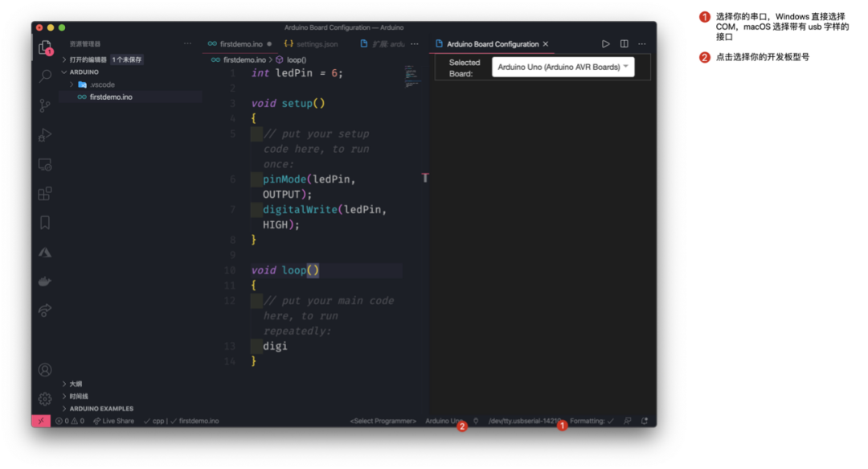
Task: Switch to the firstdemo.ino tab
Action: [240, 43]
